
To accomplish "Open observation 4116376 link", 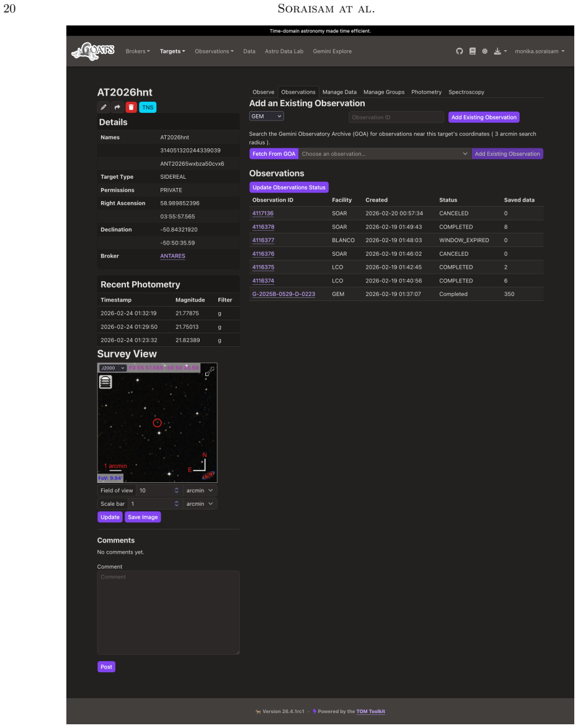I will [263, 254].
